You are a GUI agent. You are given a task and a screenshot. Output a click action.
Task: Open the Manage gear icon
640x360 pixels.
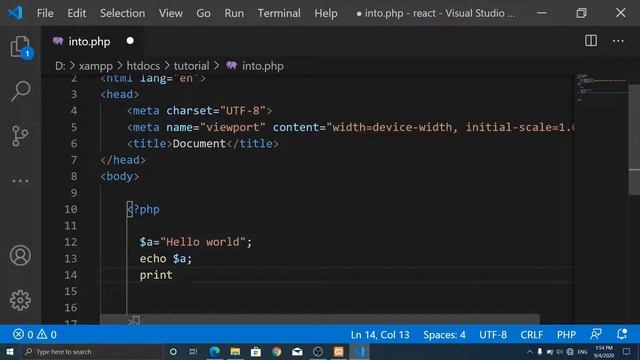pos(20,300)
